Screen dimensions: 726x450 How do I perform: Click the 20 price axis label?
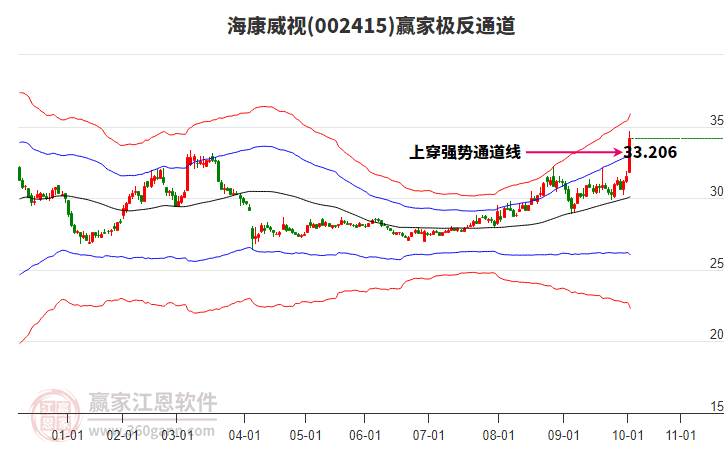717,334
